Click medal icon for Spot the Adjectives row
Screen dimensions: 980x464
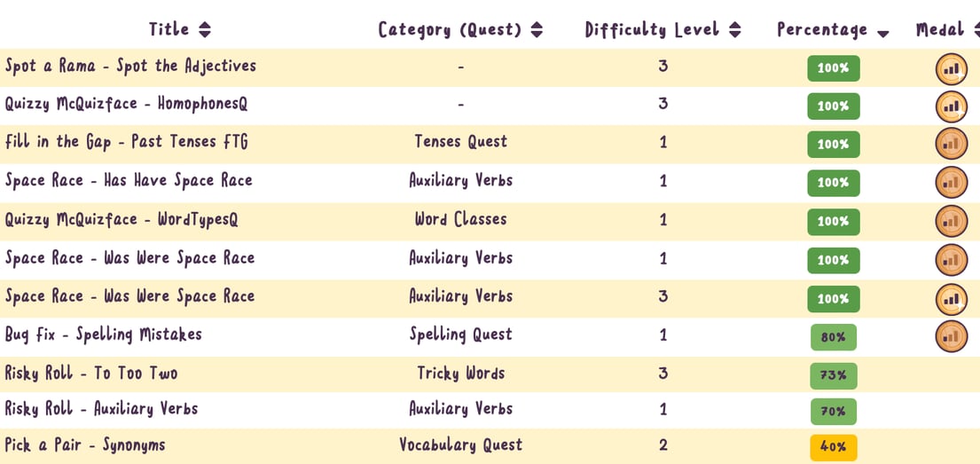tap(952, 69)
